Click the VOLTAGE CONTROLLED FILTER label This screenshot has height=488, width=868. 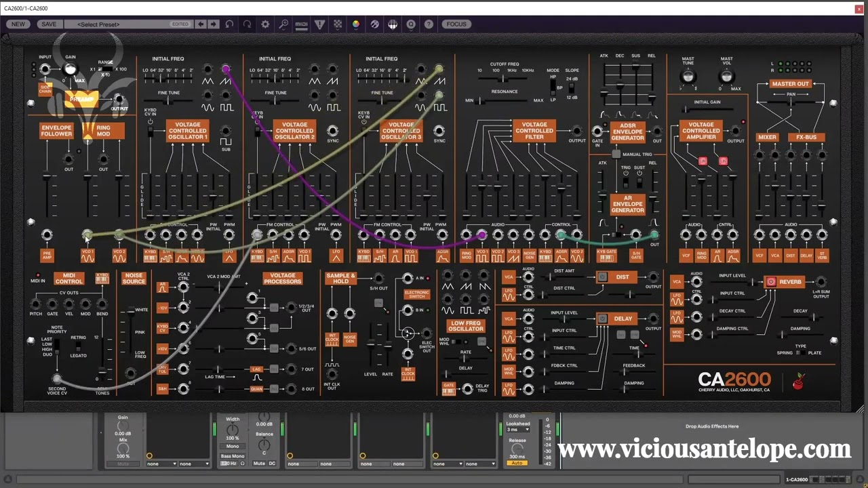(534, 131)
